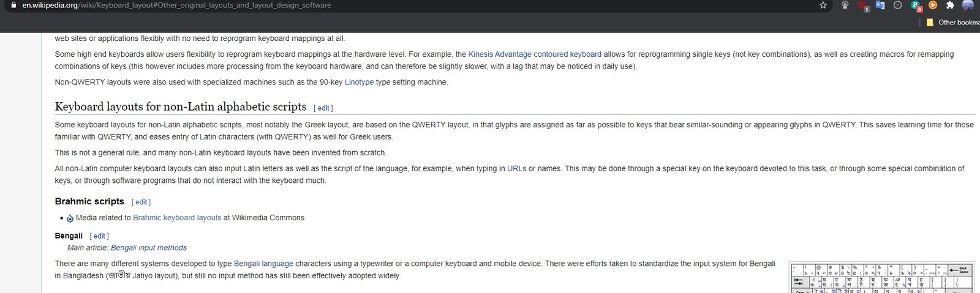Click the teal extension with badge 9
The image size is (980, 293).
(x=916, y=6)
